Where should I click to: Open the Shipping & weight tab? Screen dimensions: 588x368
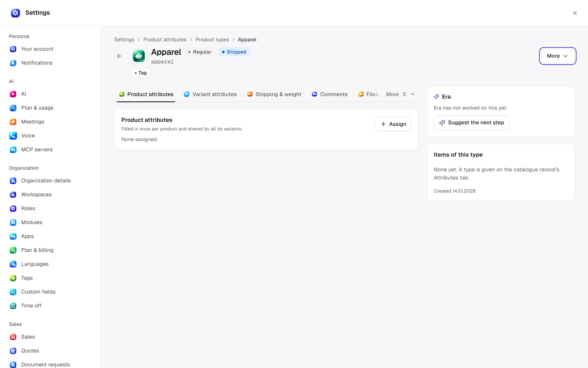(274, 94)
